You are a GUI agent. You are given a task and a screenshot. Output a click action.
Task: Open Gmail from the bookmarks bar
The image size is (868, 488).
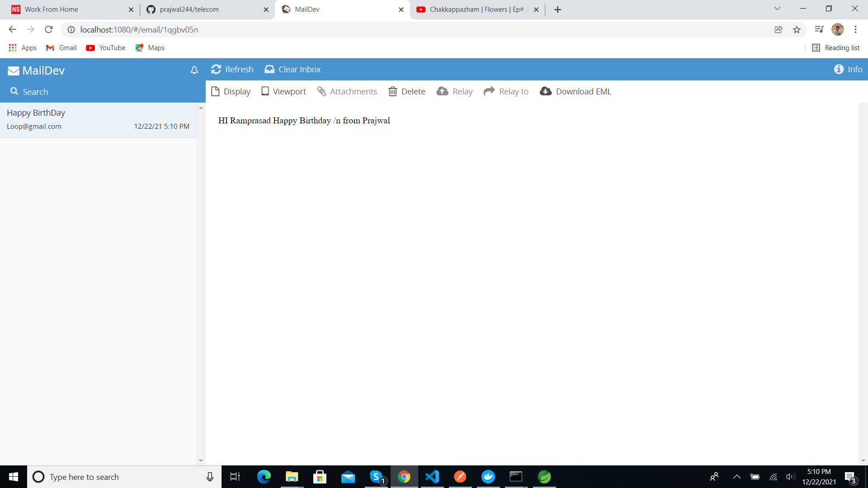pyautogui.click(x=61, y=47)
